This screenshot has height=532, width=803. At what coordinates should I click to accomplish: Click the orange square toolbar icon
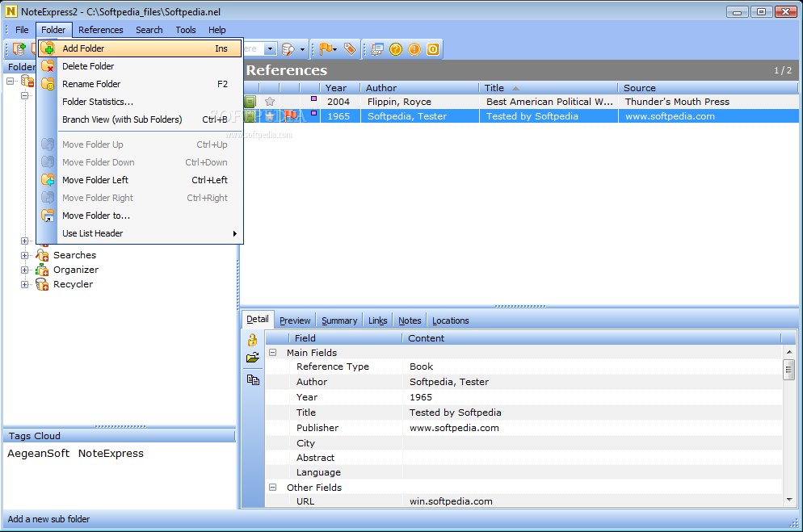pyautogui.click(x=433, y=49)
